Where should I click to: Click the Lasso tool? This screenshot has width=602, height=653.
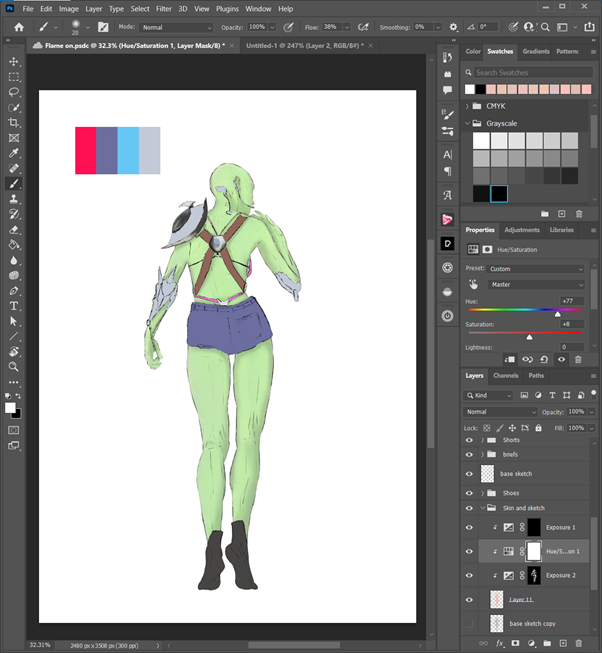(x=14, y=92)
